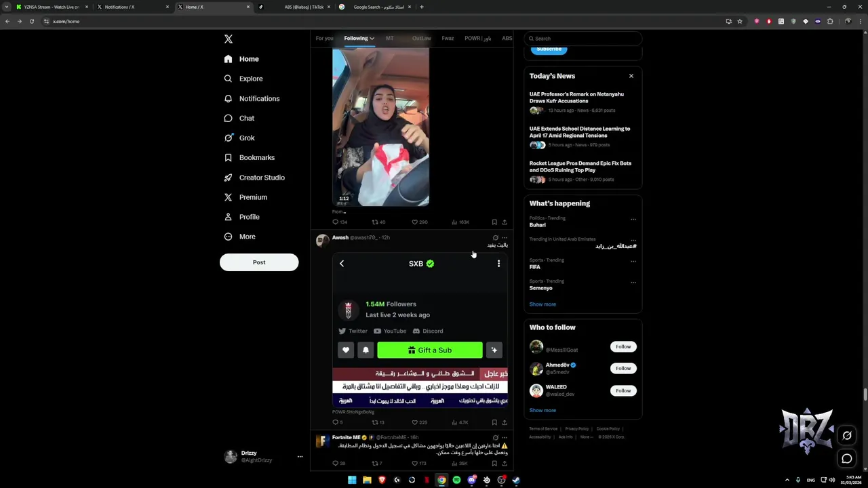Open the three-dot menu on Awash's post

coord(505,238)
